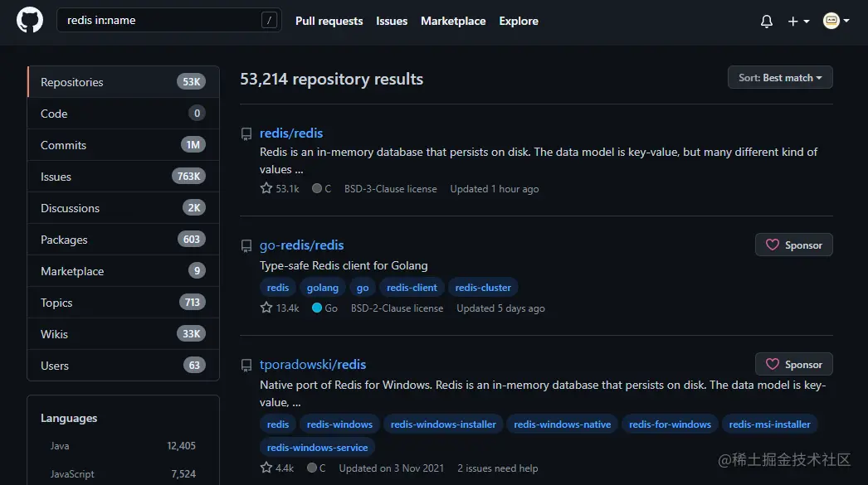Open the 'redis-windows-native' topic tag
Viewport: 868px width, 485px height.
pos(563,424)
